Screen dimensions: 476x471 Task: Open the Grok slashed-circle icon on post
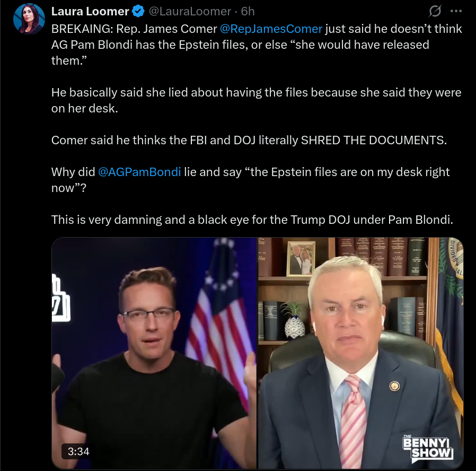pyautogui.click(x=435, y=11)
